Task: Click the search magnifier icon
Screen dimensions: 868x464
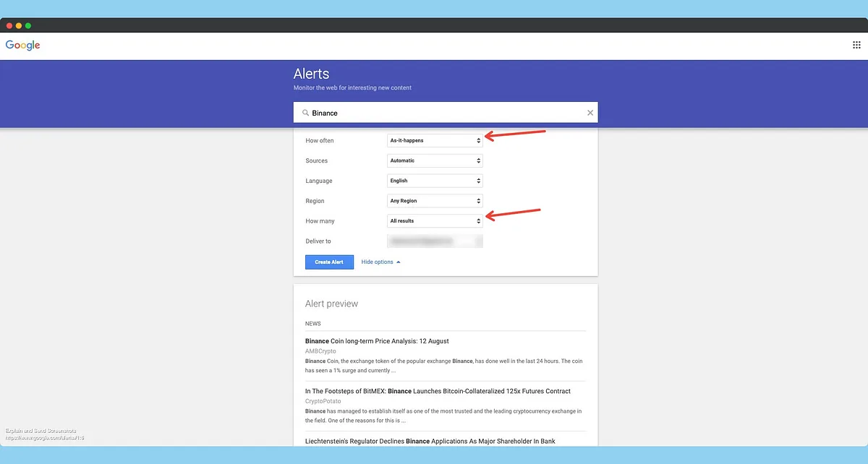Action: click(306, 113)
